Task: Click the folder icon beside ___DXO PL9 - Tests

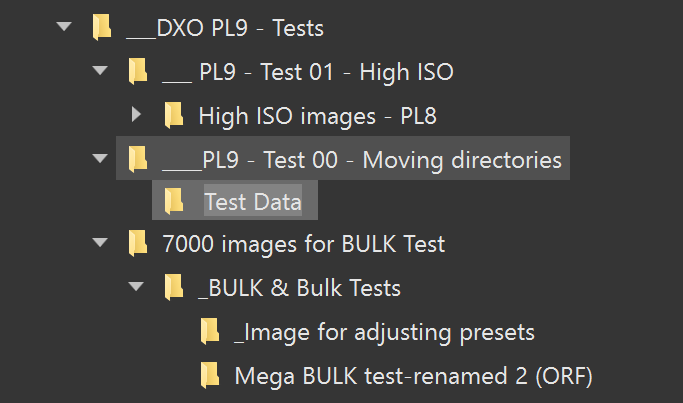Action: tap(101, 28)
